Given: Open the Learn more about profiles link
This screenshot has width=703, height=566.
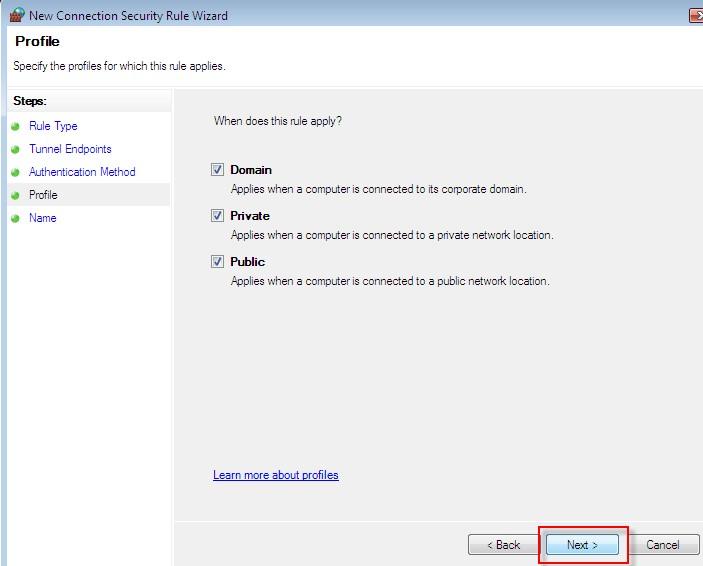Looking at the screenshot, I should point(276,475).
